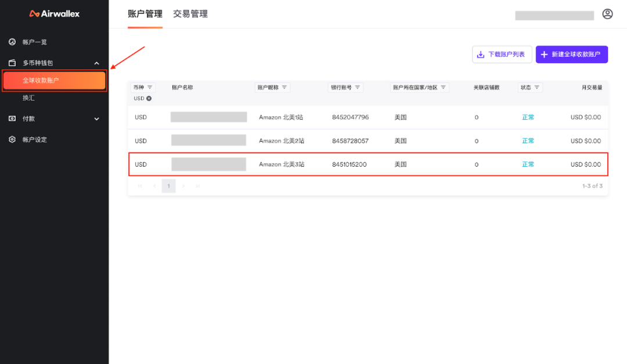Click the Airwallex logo icon
Viewport: 627px width, 364px height.
pyautogui.click(x=34, y=13)
